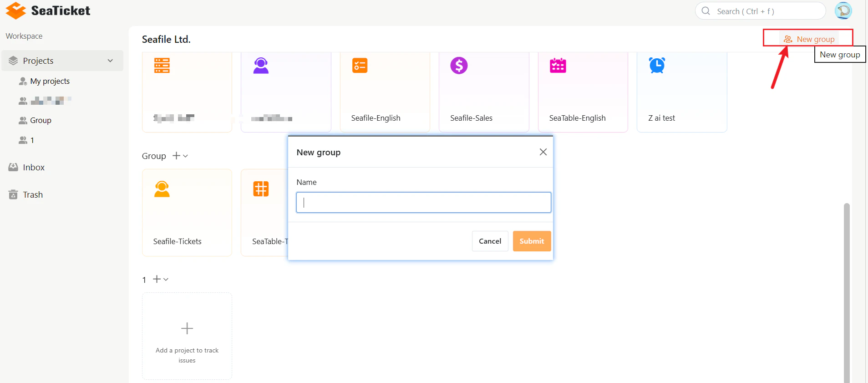Click the Seafile-Tickets headset icon

162,189
